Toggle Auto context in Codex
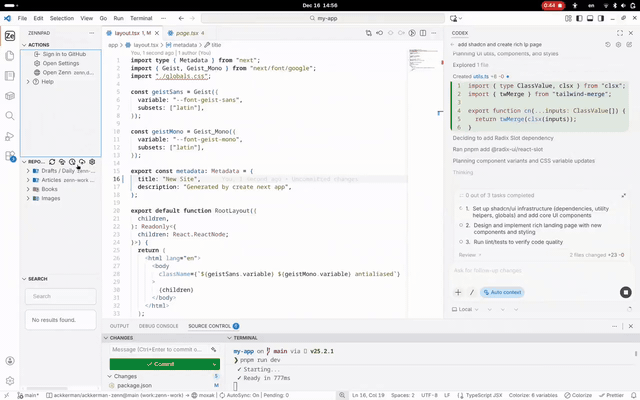 (502, 292)
